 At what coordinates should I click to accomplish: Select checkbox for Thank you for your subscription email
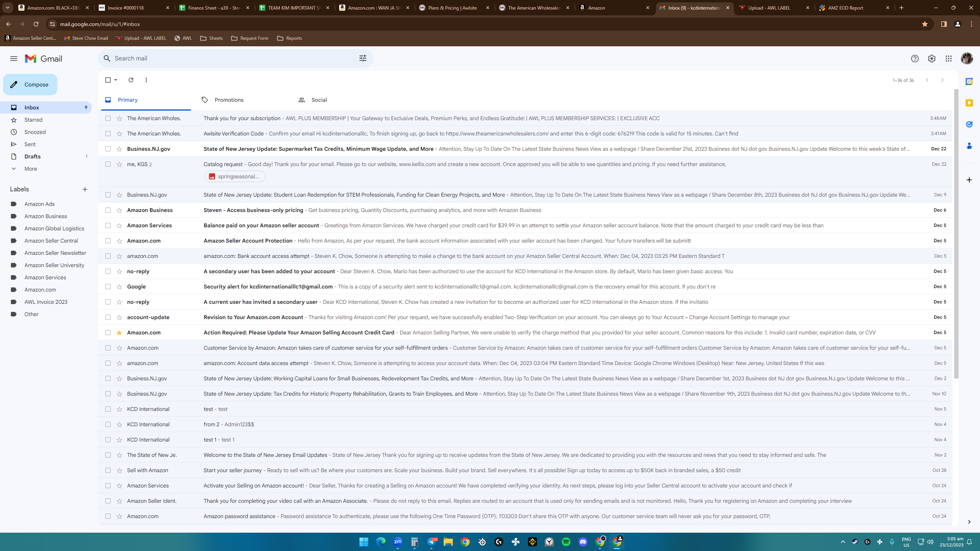[108, 118]
